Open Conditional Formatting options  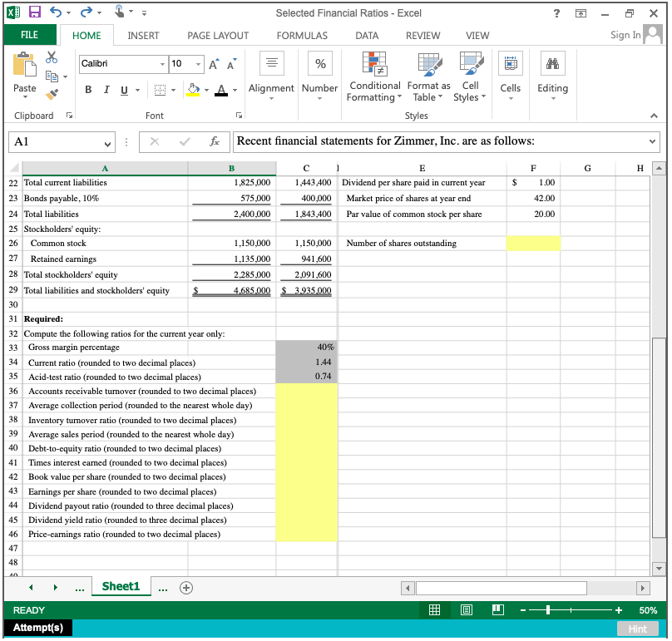(374, 79)
